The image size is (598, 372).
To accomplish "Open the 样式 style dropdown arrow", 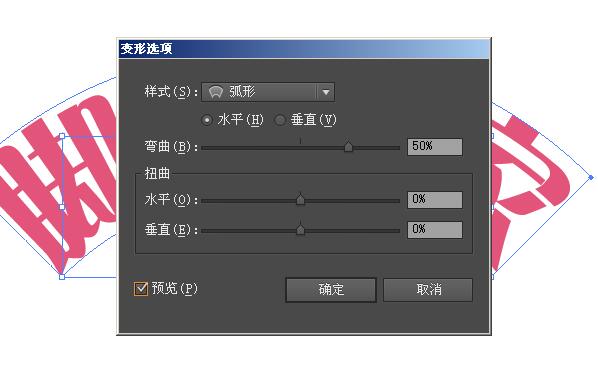I will [x=325, y=92].
